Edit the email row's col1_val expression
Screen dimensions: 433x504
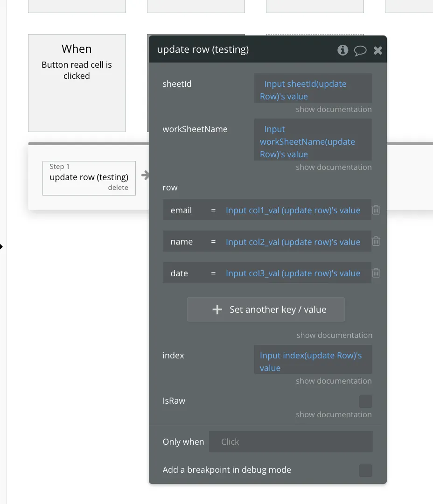tap(293, 210)
